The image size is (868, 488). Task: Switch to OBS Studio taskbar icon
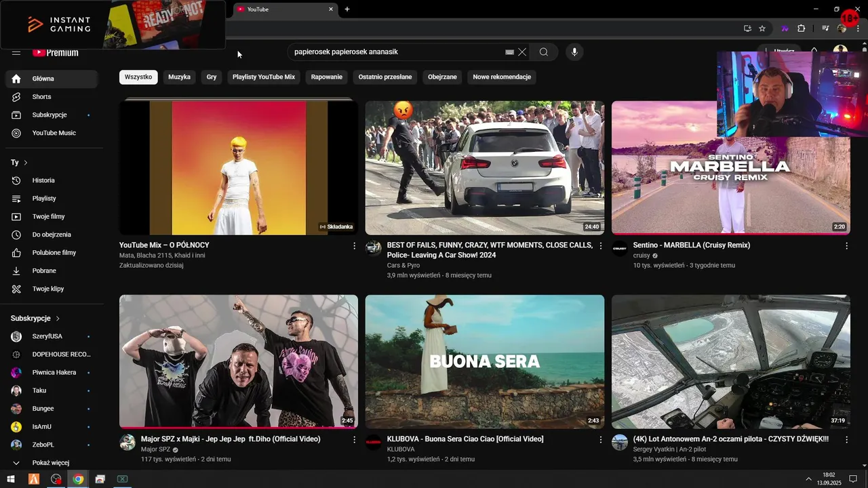[x=56, y=479]
